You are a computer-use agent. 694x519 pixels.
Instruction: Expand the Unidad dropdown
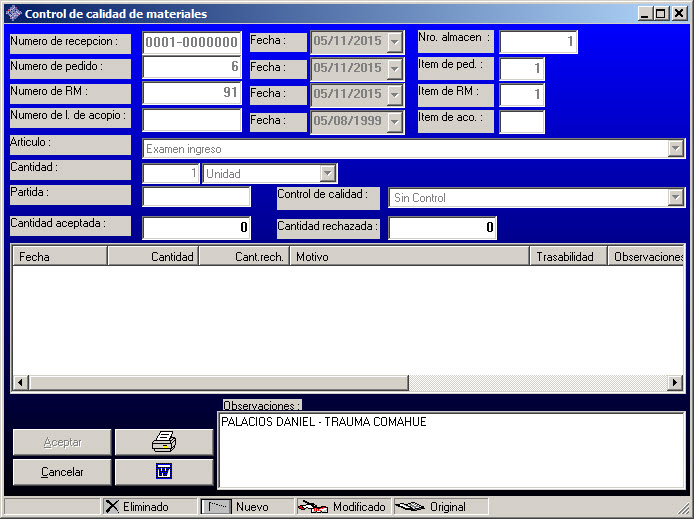point(327,174)
